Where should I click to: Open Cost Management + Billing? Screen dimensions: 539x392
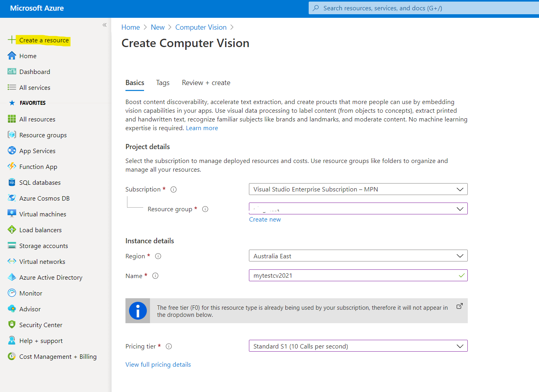click(x=58, y=356)
